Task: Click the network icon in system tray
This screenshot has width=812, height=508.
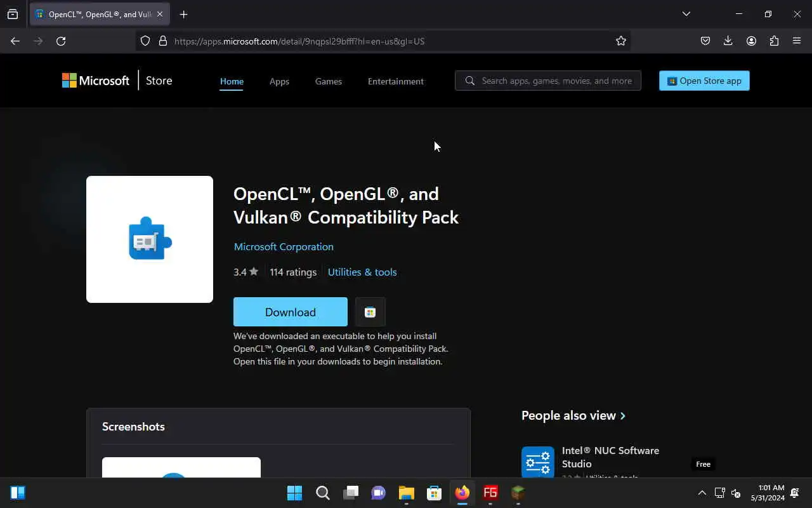Action: [719, 493]
